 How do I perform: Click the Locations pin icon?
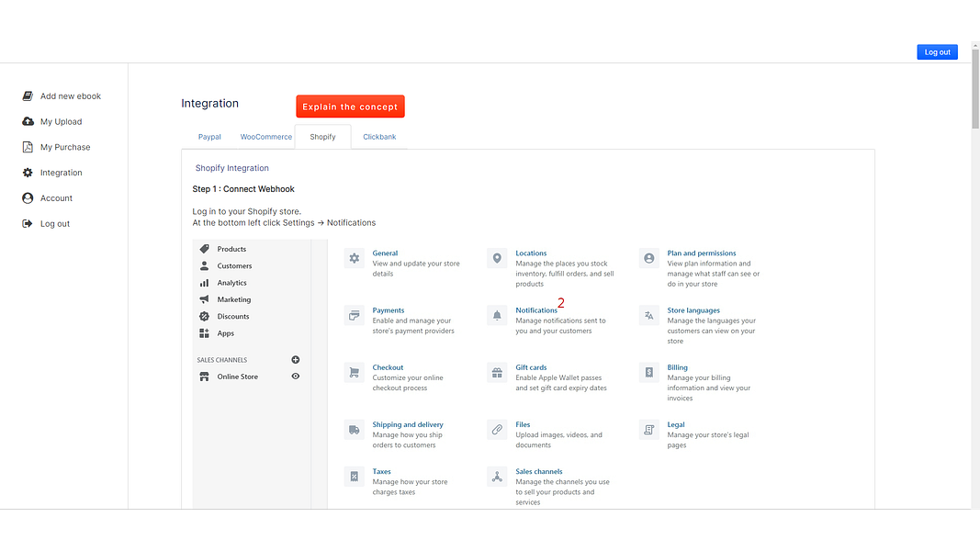(497, 258)
